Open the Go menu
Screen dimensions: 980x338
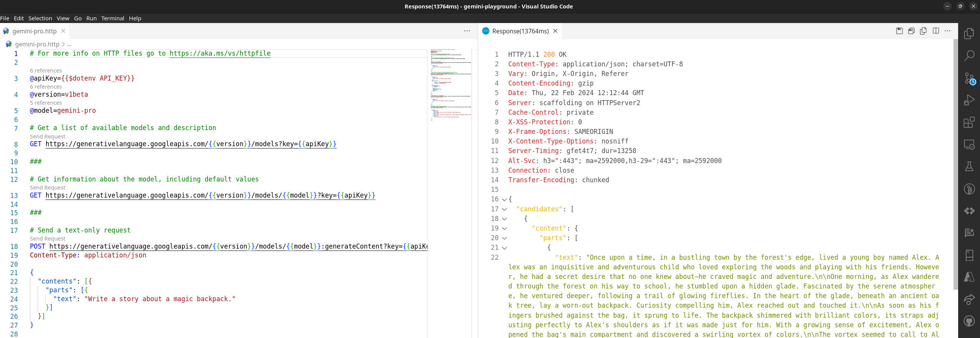coord(78,18)
